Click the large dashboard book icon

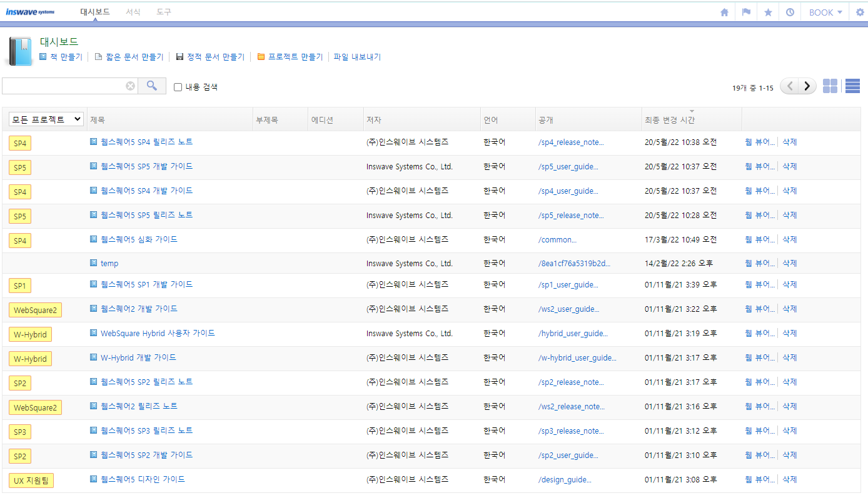pyautogui.click(x=19, y=51)
